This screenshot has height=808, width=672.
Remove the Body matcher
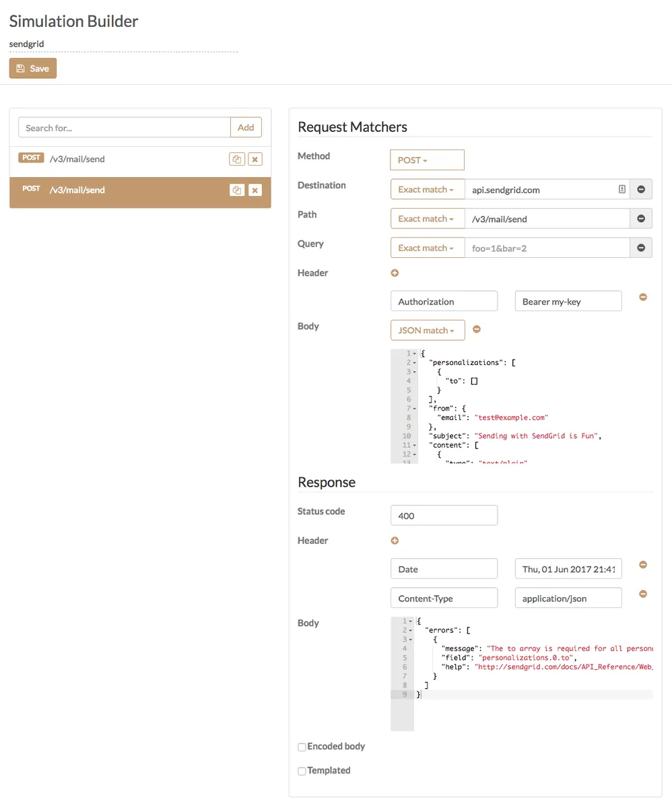[x=477, y=329]
